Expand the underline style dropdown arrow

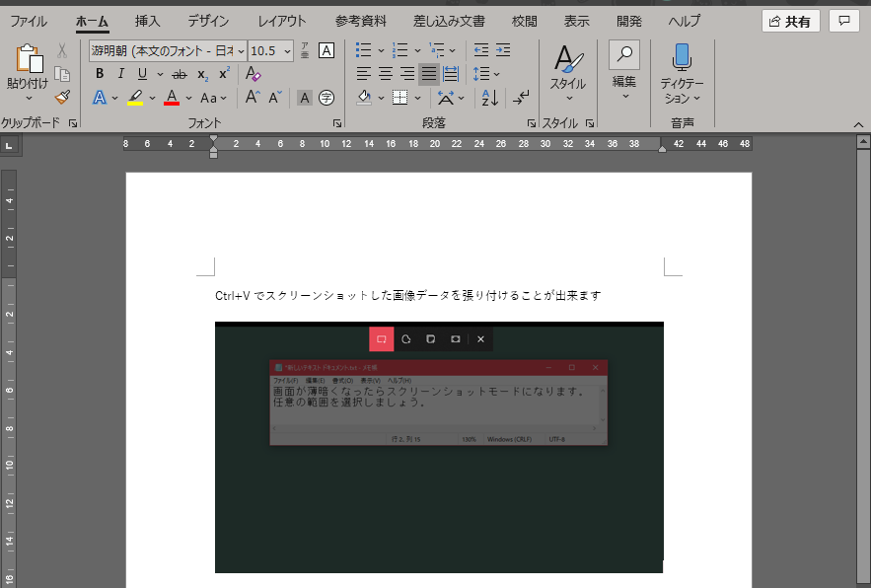[160, 74]
